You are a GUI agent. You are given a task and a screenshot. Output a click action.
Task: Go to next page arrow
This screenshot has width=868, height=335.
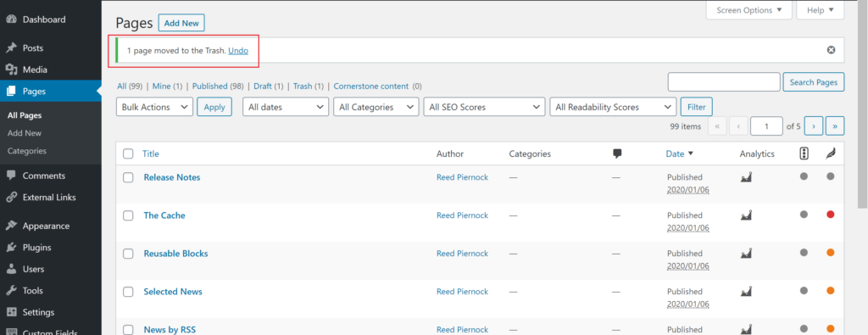pos(813,126)
